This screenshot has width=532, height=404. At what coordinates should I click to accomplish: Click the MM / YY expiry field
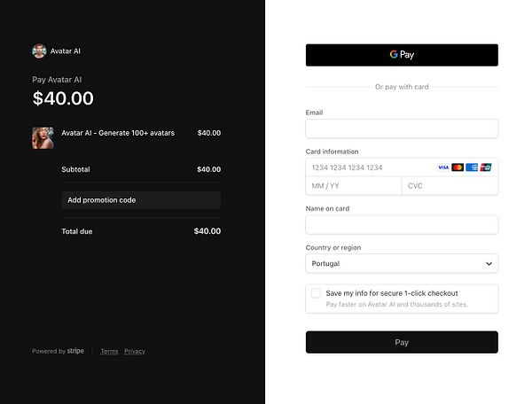click(x=353, y=186)
